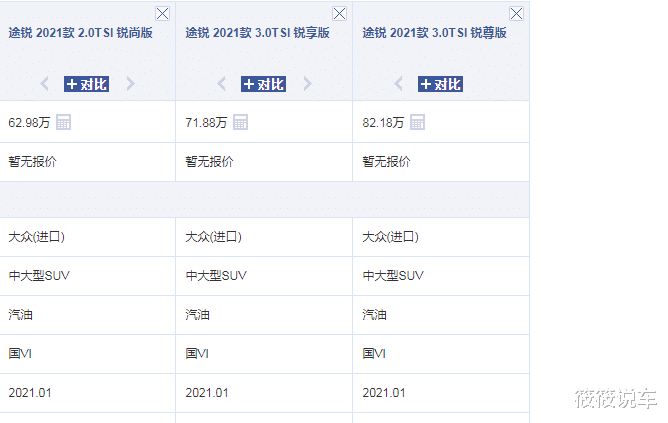
Task: Click 国VI in the 锐享版 column
Action: [197, 354]
